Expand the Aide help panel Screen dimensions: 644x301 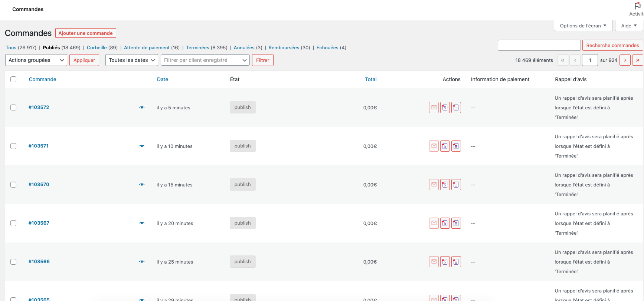click(629, 26)
